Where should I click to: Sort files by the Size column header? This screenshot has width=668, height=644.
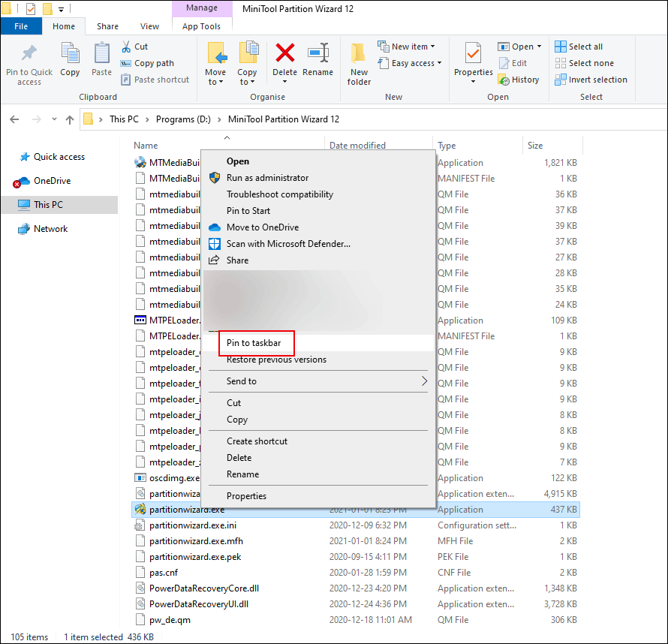(x=535, y=146)
